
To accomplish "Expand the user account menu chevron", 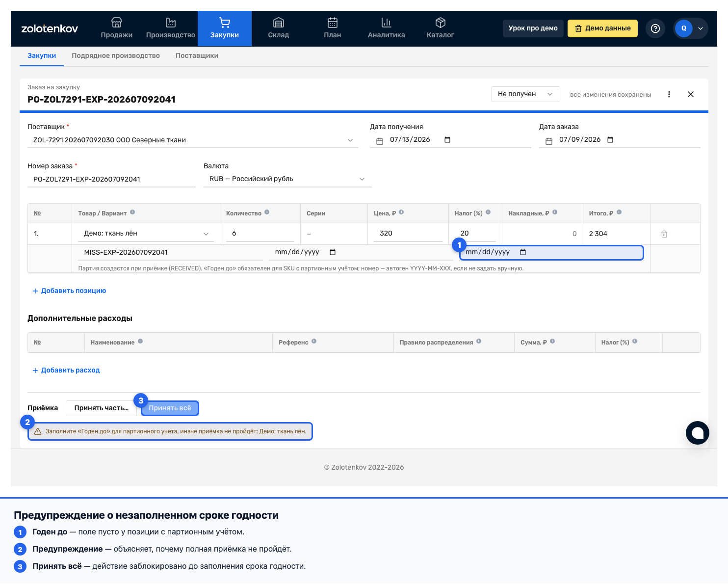I will 701,28.
